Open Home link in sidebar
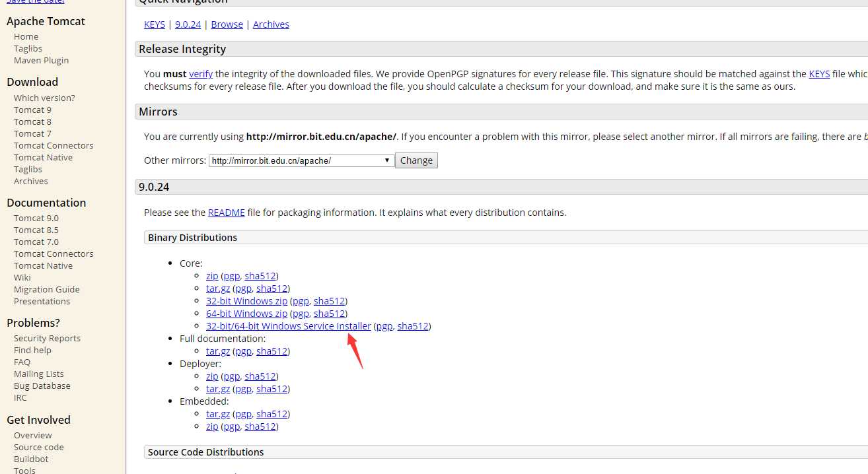This screenshot has width=868, height=474. (x=26, y=36)
